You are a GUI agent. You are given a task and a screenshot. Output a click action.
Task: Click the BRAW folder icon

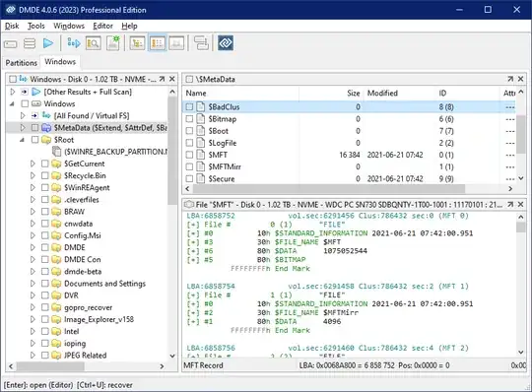pyautogui.click(x=56, y=212)
